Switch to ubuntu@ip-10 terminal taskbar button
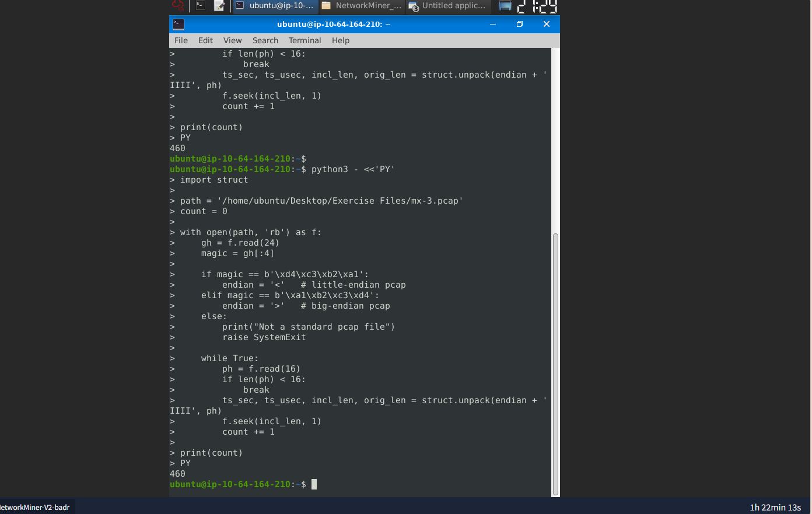Image resolution: width=812 pixels, height=514 pixels. pos(276,6)
